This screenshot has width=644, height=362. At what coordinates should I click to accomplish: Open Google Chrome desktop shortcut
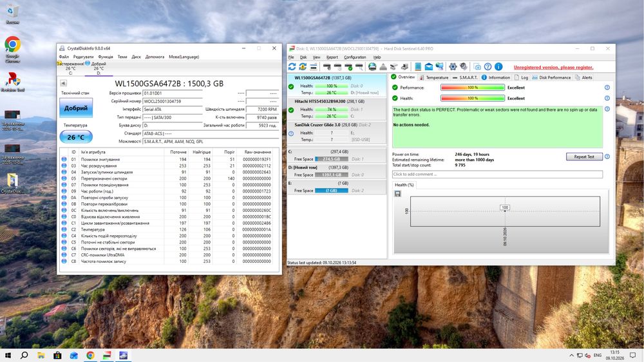click(x=12, y=50)
